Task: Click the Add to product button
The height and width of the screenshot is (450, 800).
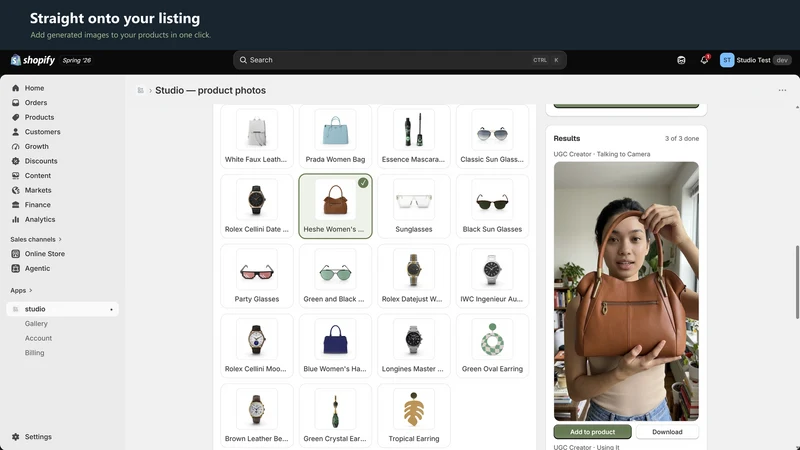Action: point(592,432)
